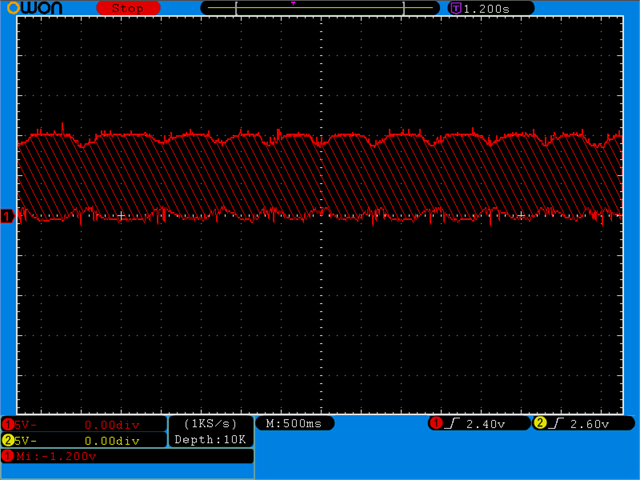This screenshot has height=480, width=640.
Task: Click the OWON logo
Action: tap(34, 8)
